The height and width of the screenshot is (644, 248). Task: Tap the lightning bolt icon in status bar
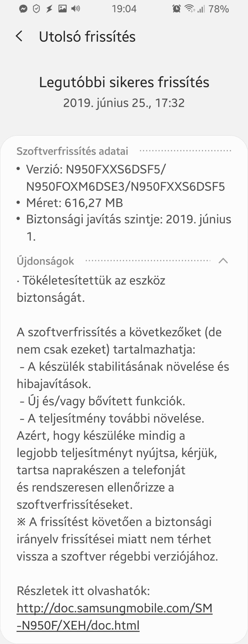pos(49,9)
